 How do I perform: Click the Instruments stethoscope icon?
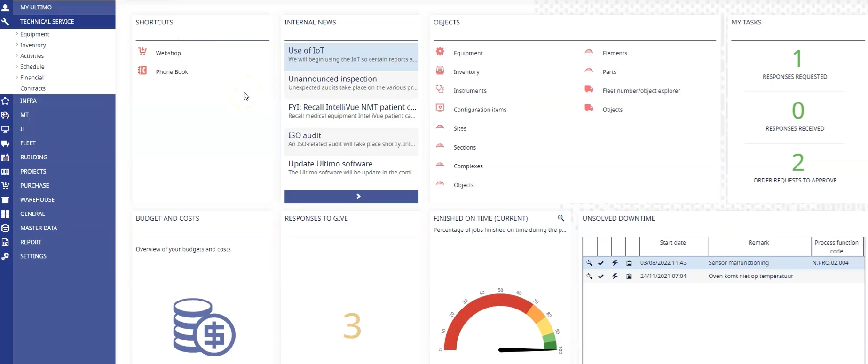click(440, 89)
